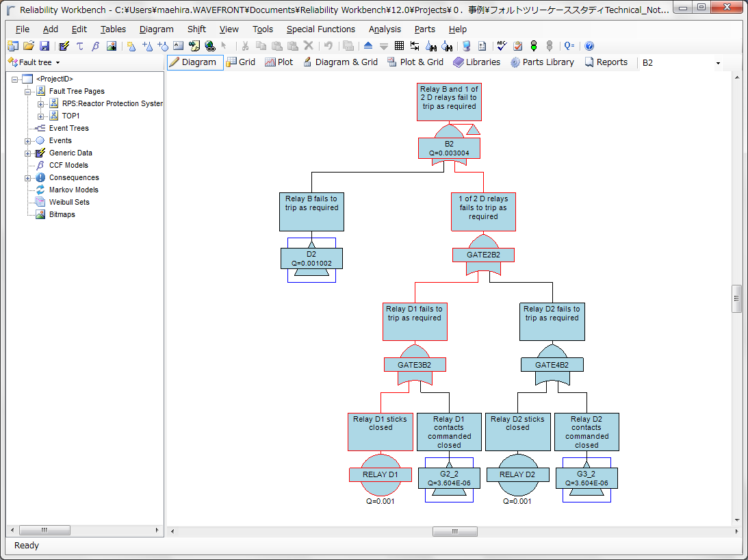Collapse the Fault Tree Pages node
This screenshot has width=748, height=560.
27,92
